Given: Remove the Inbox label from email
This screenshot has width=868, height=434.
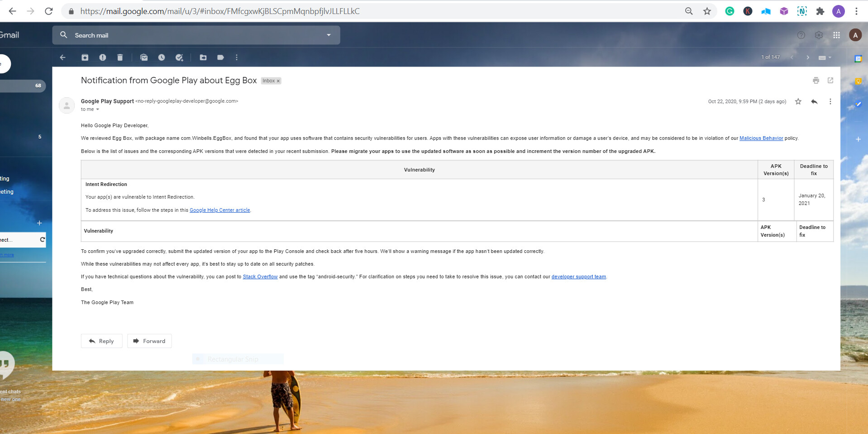Looking at the screenshot, I should pyautogui.click(x=278, y=81).
